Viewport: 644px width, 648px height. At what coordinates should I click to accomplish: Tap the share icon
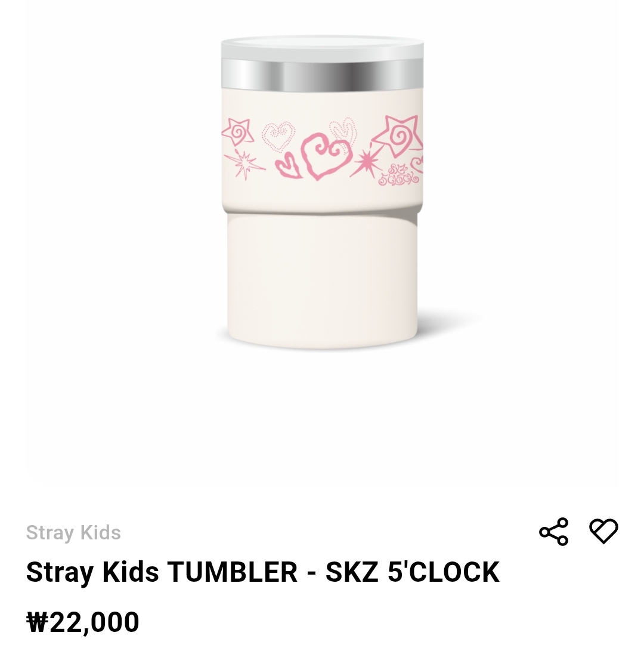point(553,532)
